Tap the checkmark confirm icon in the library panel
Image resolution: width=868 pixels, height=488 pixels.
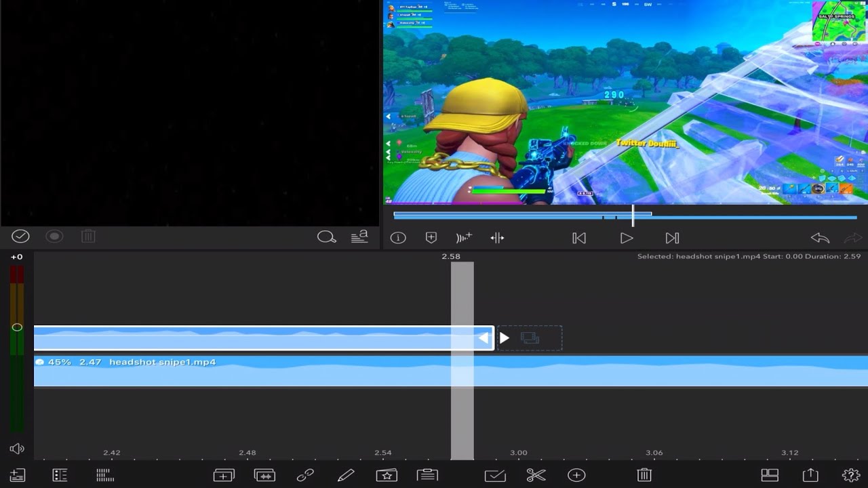coord(20,236)
